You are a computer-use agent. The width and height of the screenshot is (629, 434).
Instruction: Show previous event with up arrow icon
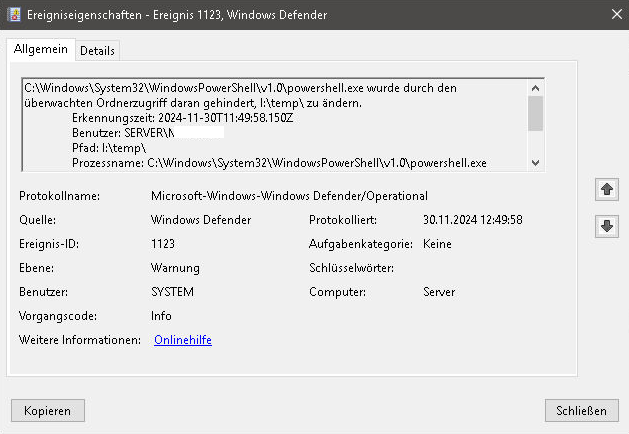point(607,189)
